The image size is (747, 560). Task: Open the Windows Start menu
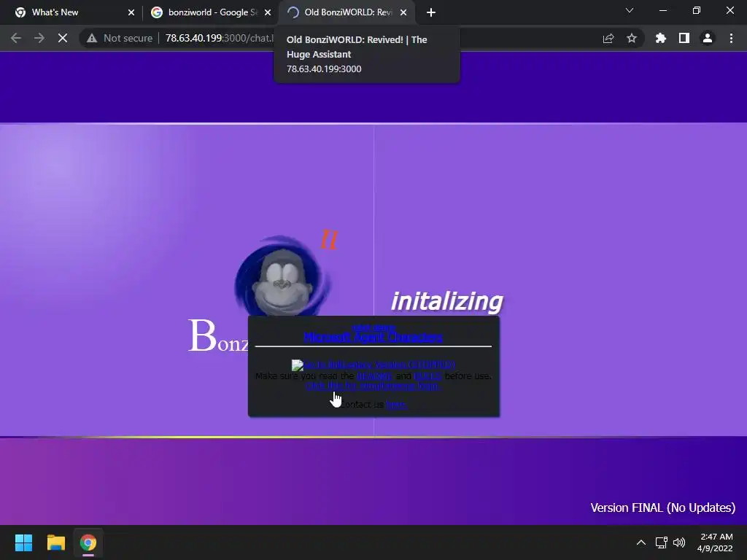pyautogui.click(x=23, y=542)
